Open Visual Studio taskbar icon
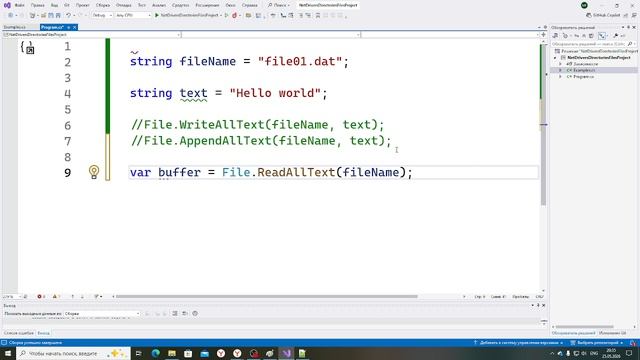The height and width of the screenshot is (360, 640). (x=286, y=353)
